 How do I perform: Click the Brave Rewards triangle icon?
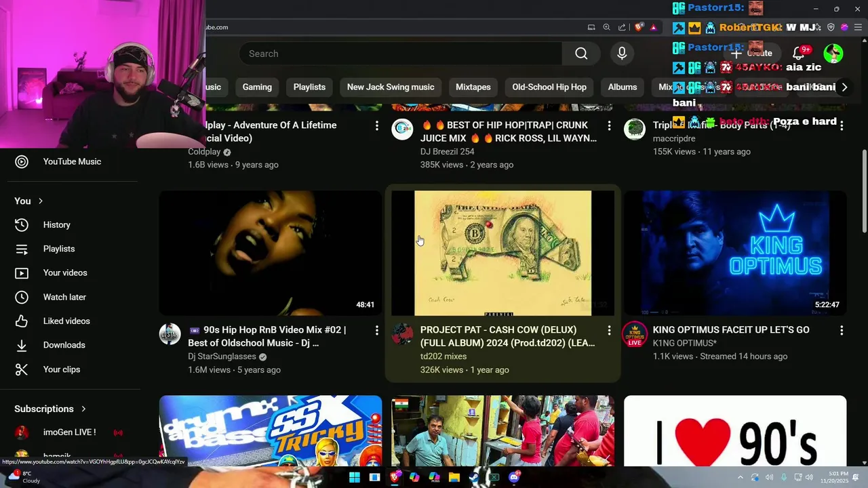[653, 27]
